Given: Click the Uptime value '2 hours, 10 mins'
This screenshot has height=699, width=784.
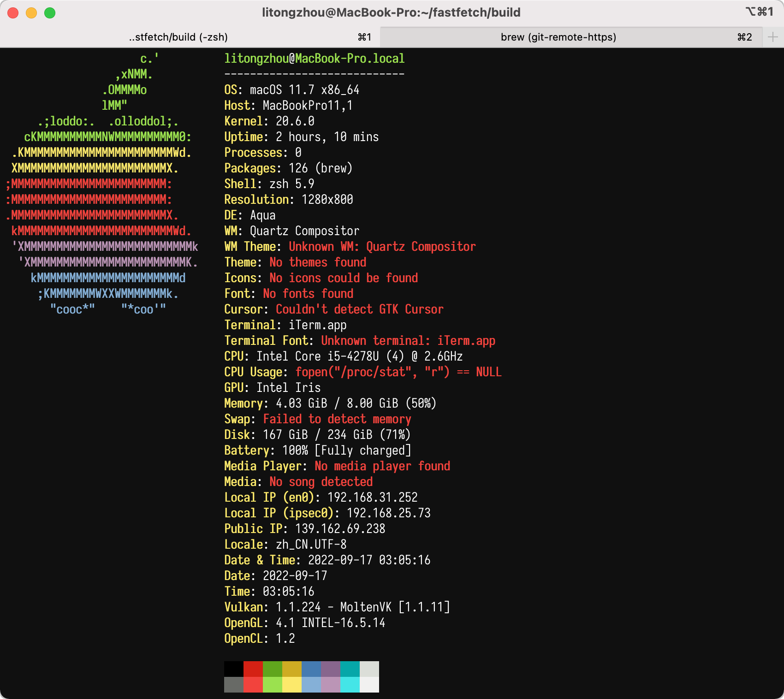Looking at the screenshot, I should (x=327, y=137).
